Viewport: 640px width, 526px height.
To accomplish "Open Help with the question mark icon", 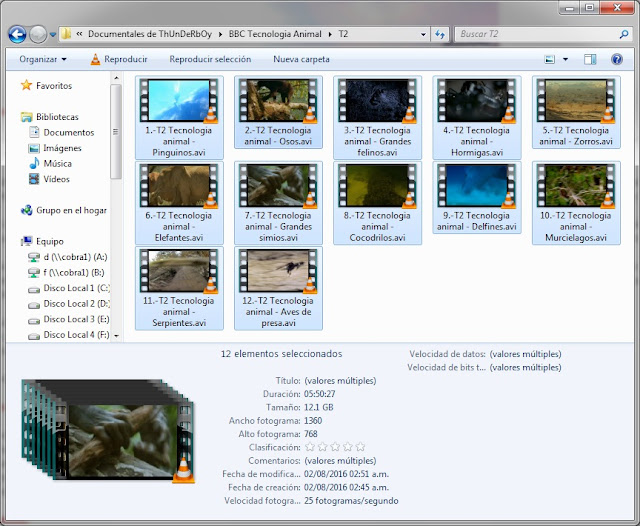I will tap(617, 60).
